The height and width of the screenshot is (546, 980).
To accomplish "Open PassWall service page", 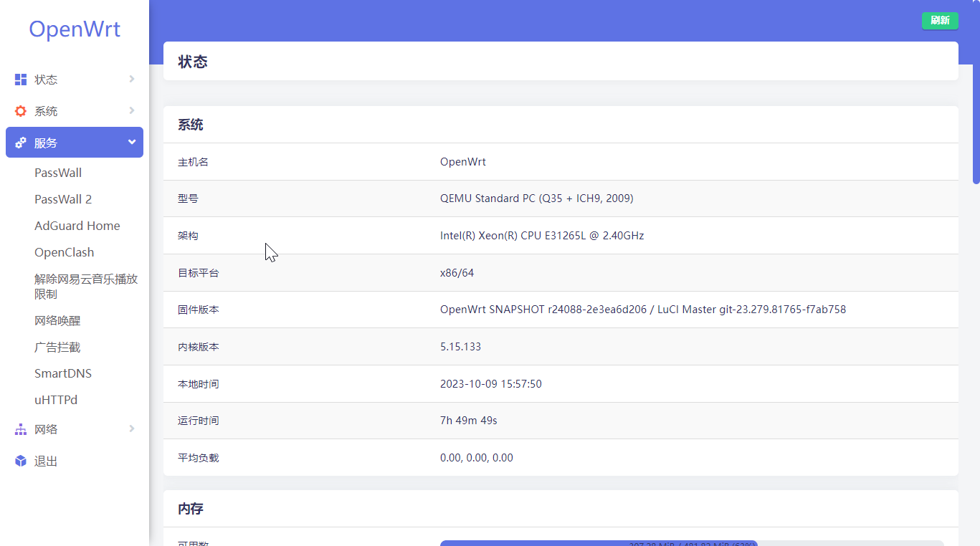I will 58,173.
